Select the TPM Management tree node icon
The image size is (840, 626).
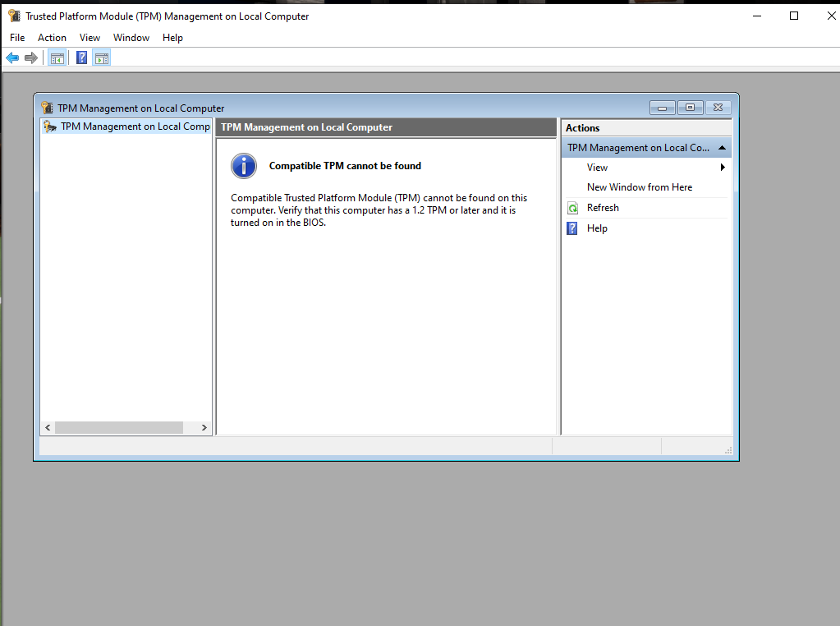(50, 127)
